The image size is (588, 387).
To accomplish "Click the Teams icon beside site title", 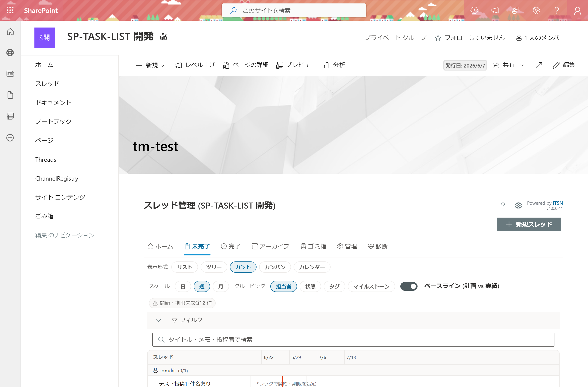I will (x=163, y=37).
